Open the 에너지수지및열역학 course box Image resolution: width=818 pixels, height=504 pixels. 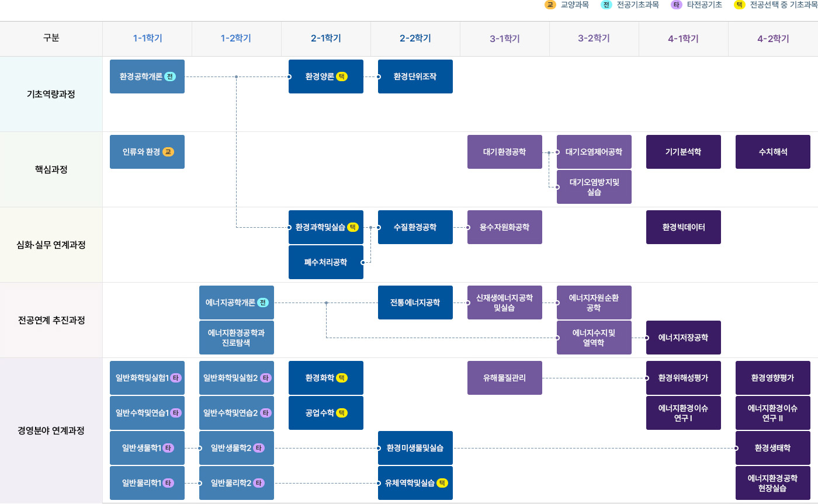coord(594,338)
